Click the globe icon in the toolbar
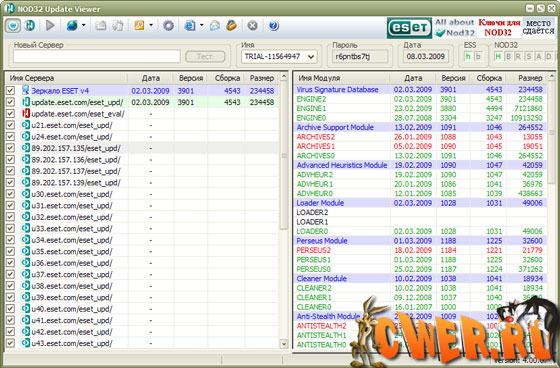 72,25
